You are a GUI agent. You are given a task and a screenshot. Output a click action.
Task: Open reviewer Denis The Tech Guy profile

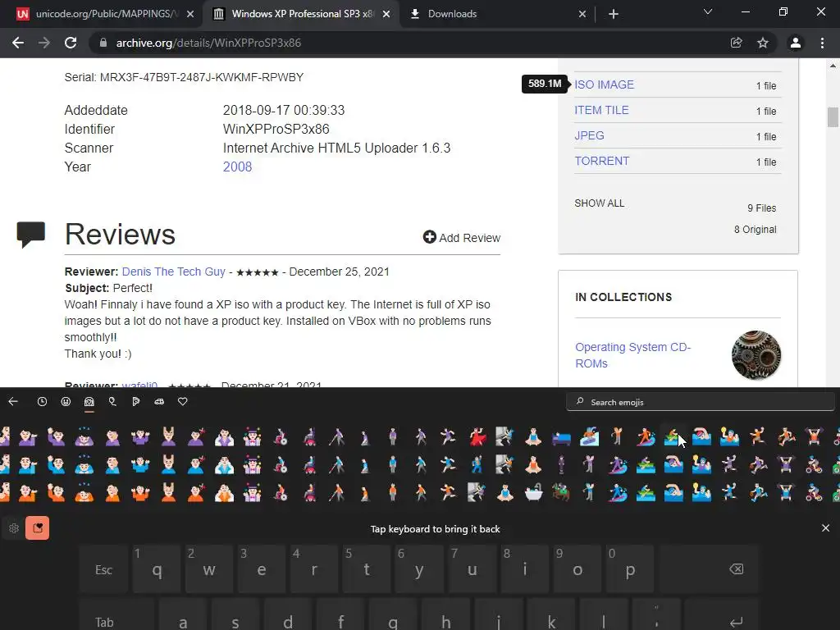[x=174, y=272]
